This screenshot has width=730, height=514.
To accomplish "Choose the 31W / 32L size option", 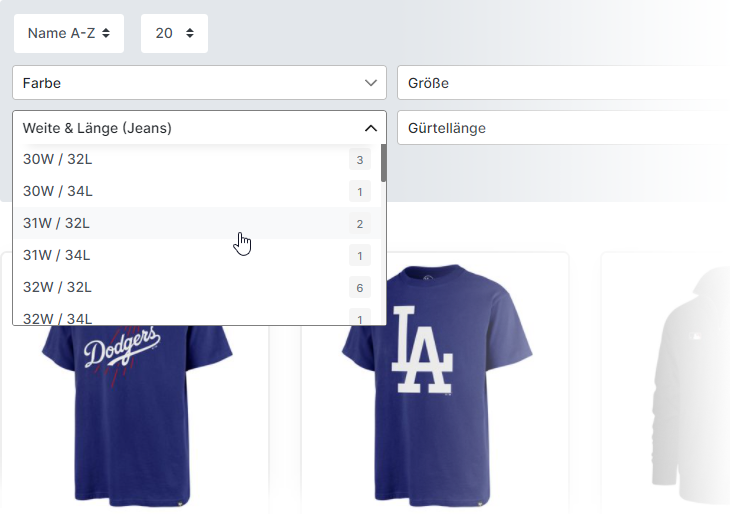I will pyautogui.click(x=197, y=223).
